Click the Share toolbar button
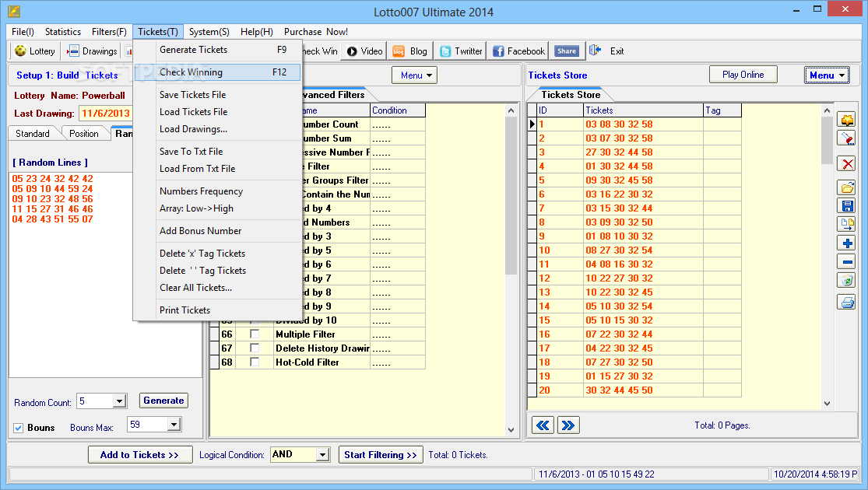868x490 pixels. pyautogui.click(x=566, y=51)
